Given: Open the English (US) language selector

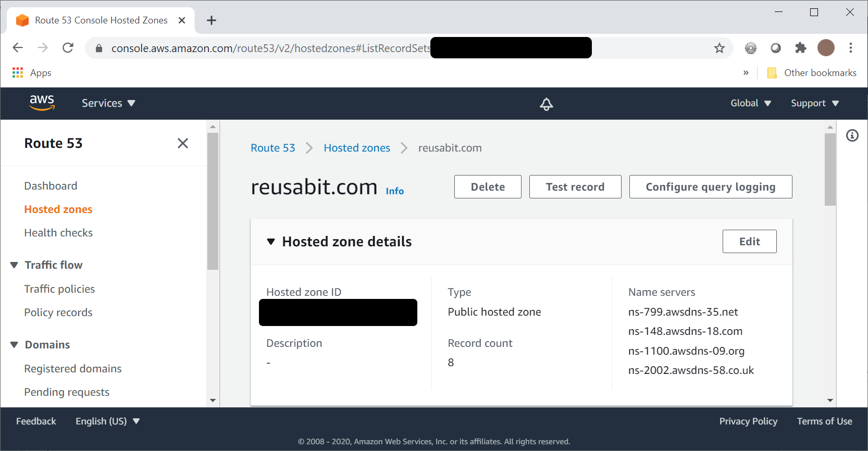Looking at the screenshot, I should coord(108,421).
